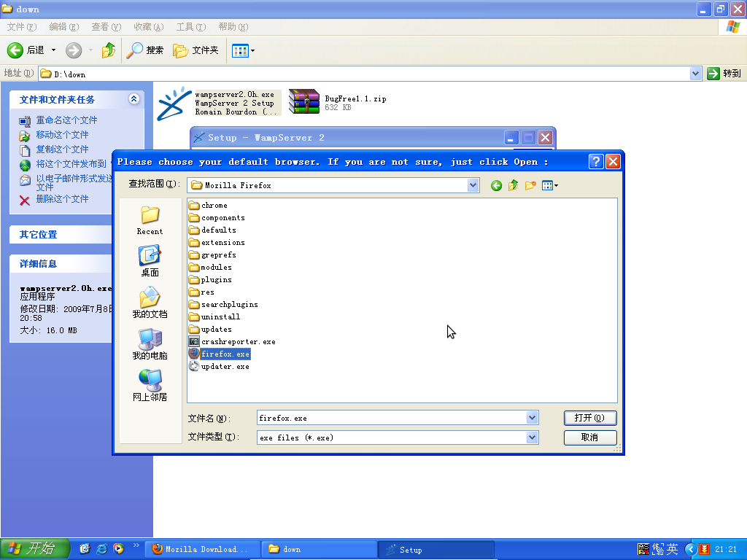Image resolution: width=747 pixels, height=560 pixels.
Task: Select the defaults folder
Action: (x=212, y=230)
